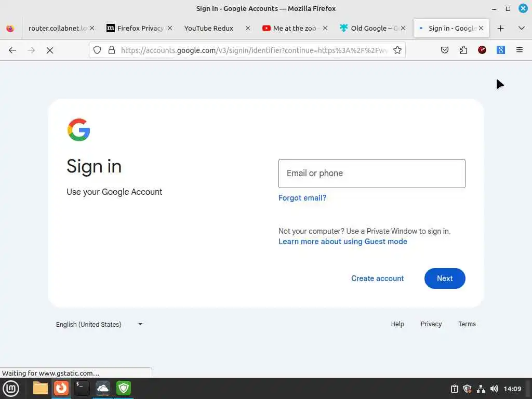This screenshot has height=399, width=532.
Task: Open the network connections tray icon
Action: (481, 389)
